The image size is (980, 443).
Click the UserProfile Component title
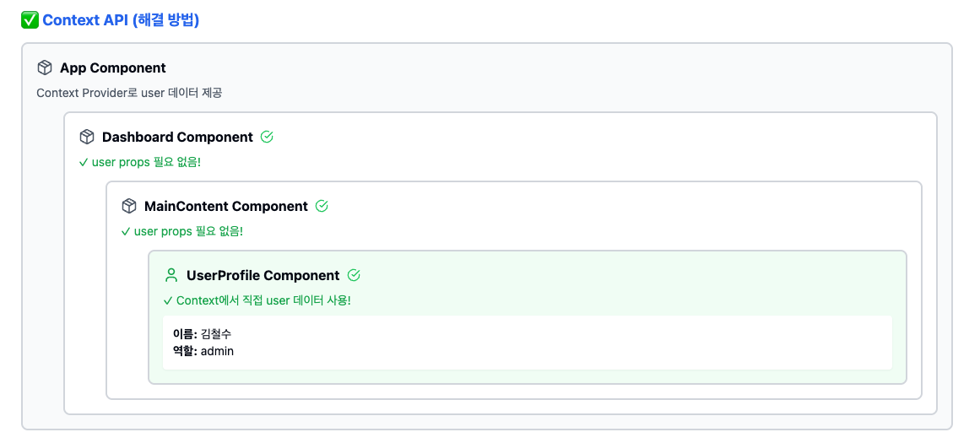pyautogui.click(x=263, y=275)
